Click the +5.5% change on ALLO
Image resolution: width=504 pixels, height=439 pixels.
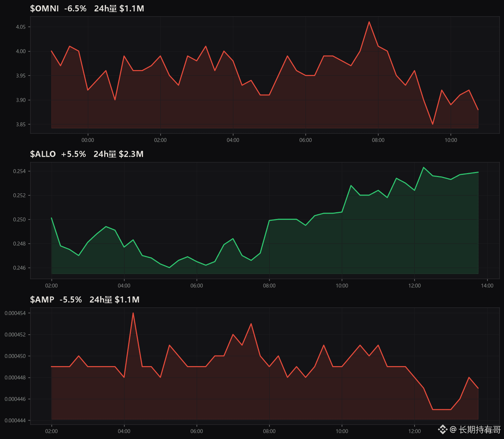coord(74,154)
